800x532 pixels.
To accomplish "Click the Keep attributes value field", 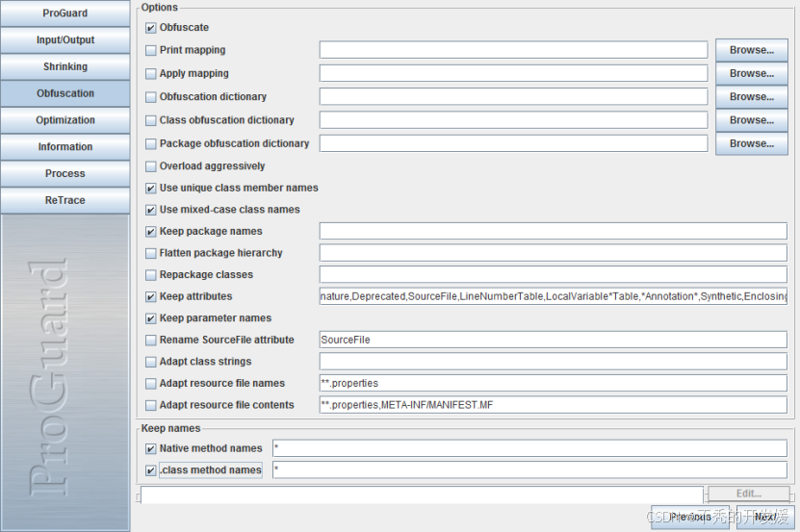I will pyautogui.click(x=553, y=296).
